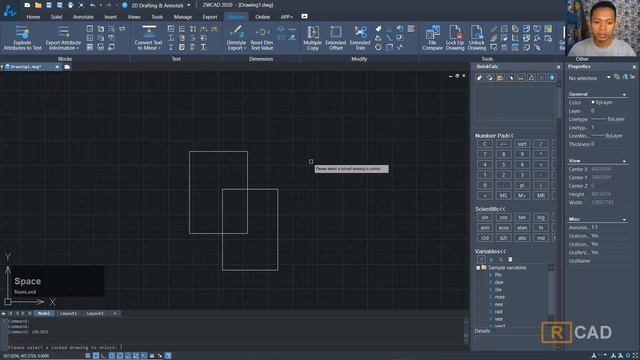This screenshot has height=360, width=640.
Task: Click the pi button on Number Pad
Action: 522,185
